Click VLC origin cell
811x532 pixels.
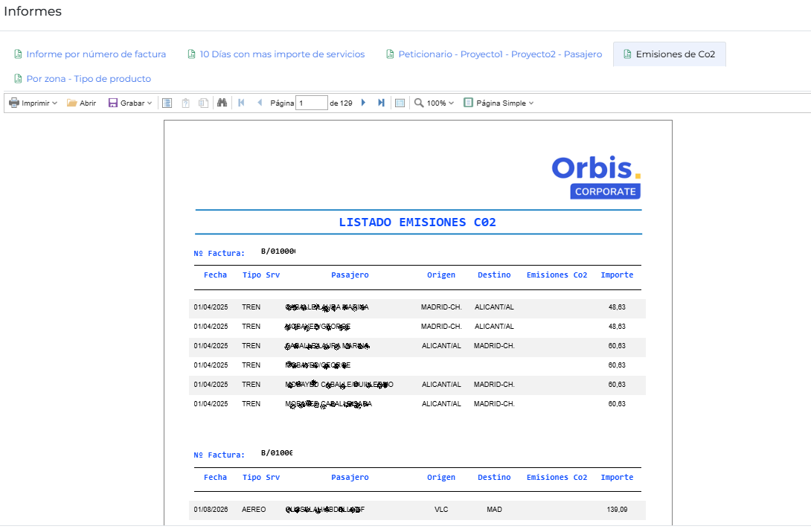pos(441,510)
